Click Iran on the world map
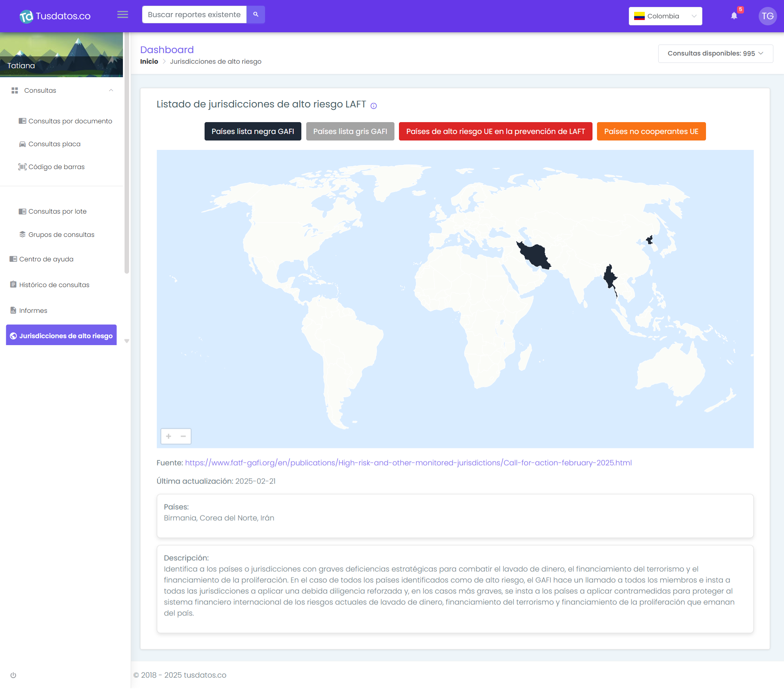This screenshot has width=784, height=689. point(535,256)
